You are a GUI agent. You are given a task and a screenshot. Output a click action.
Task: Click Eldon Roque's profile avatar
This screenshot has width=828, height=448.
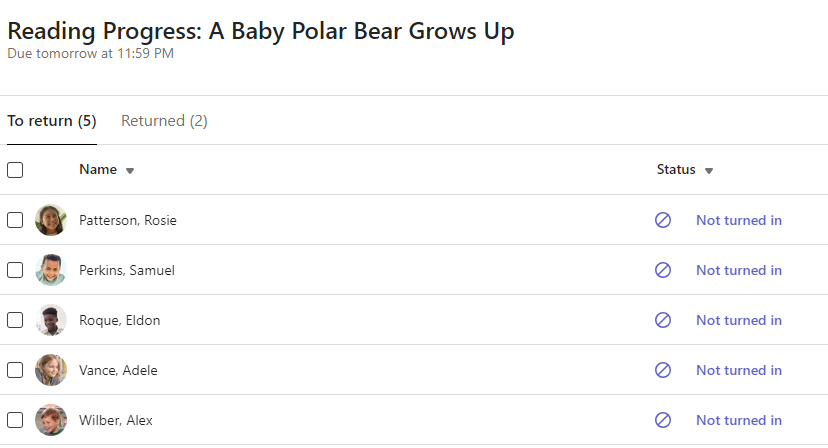(51, 320)
